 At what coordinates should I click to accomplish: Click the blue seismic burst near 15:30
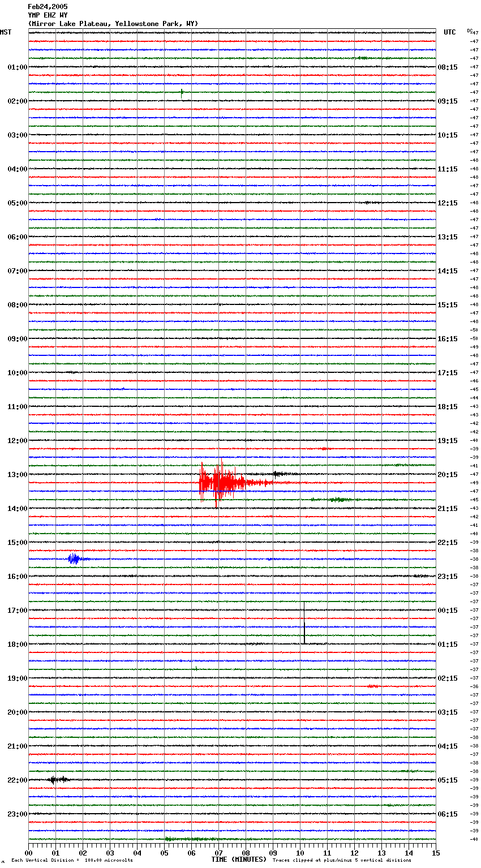74,559
